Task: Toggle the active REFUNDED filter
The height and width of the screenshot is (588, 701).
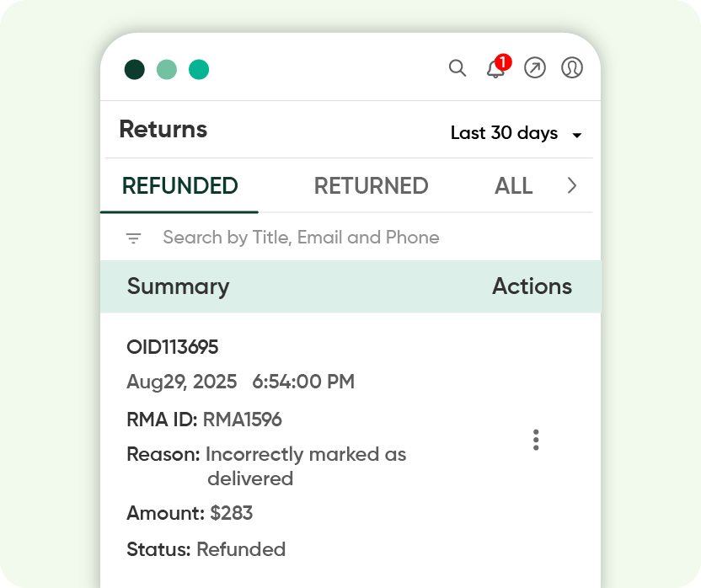Action: tap(179, 185)
